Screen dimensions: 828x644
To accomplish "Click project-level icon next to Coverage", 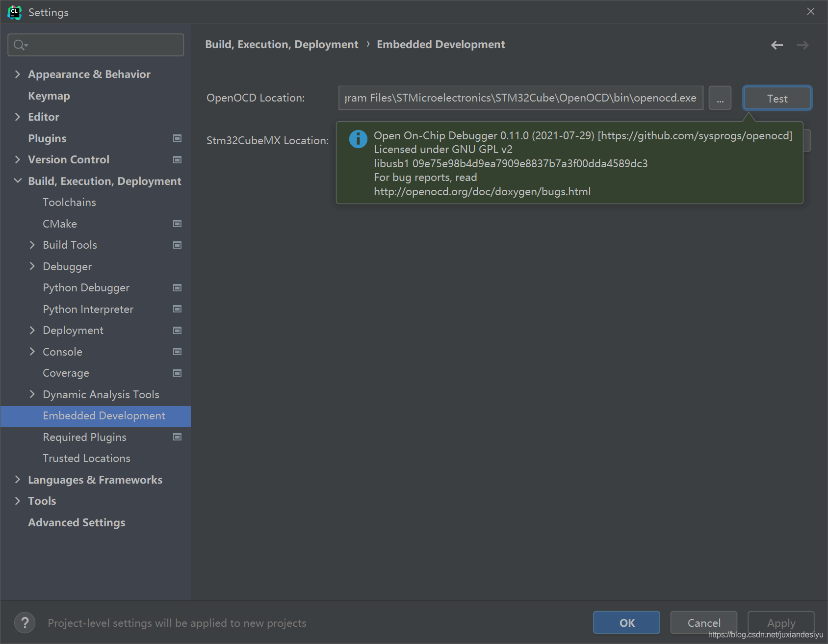I will [178, 373].
